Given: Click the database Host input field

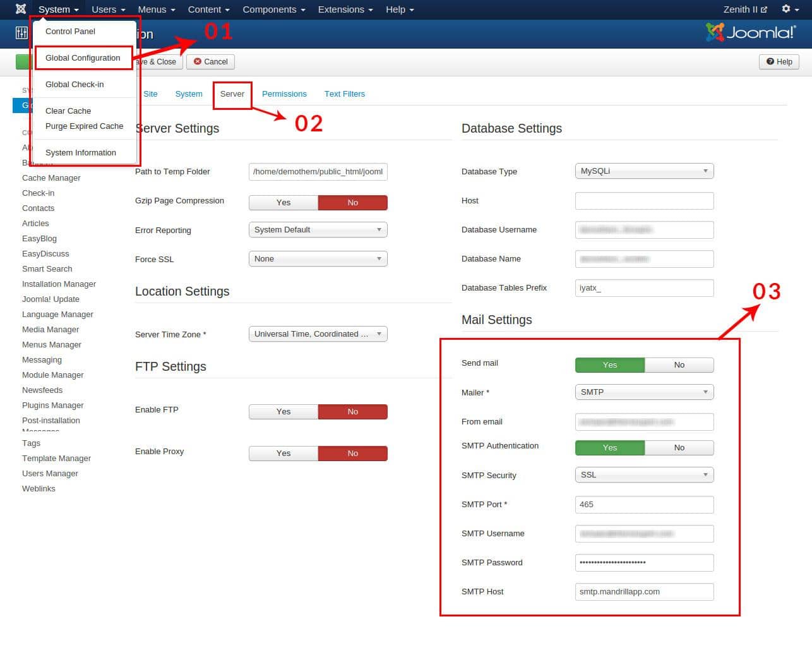Looking at the screenshot, I should point(645,200).
